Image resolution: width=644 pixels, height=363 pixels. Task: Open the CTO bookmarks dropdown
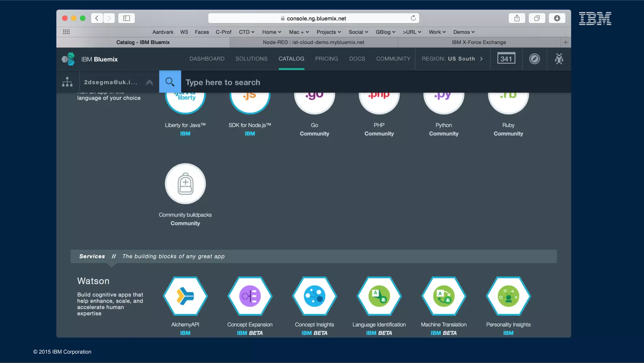[247, 32]
